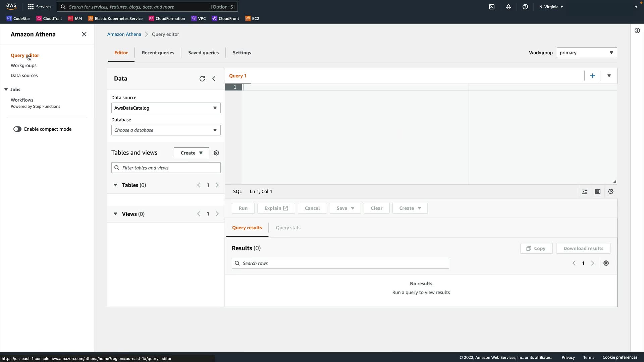644x362 pixels.
Task: Open the notifications bell
Action: 508,7
